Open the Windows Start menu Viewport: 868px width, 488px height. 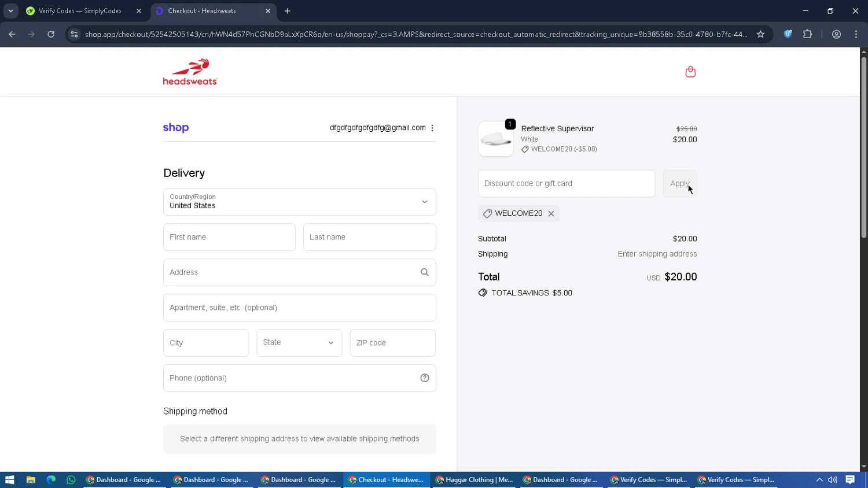coord(9,480)
